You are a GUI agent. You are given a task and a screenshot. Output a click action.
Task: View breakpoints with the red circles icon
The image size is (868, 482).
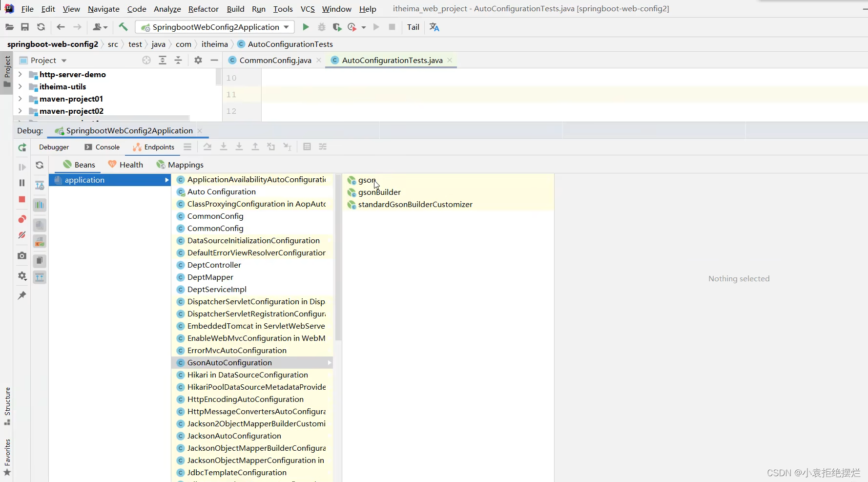coord(22,219)
